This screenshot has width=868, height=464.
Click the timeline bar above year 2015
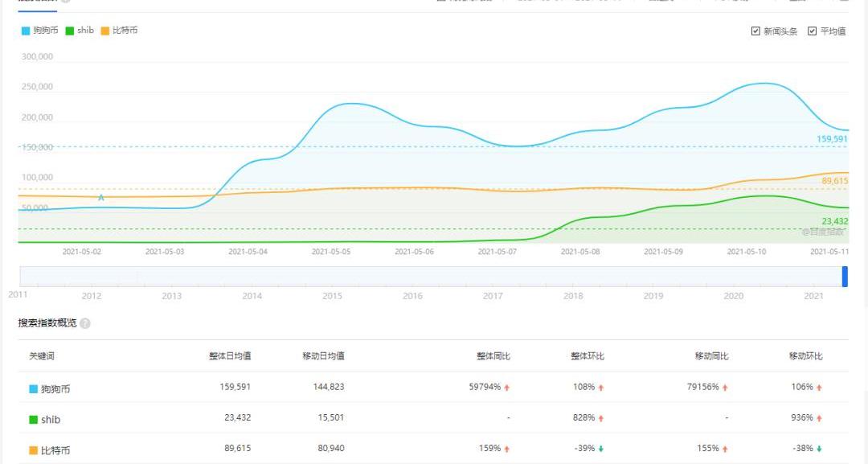332,277
